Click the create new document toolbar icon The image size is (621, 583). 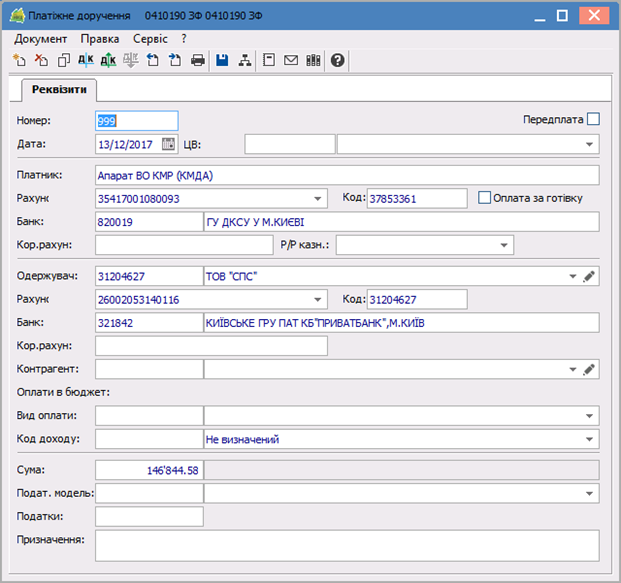(18, 61)
